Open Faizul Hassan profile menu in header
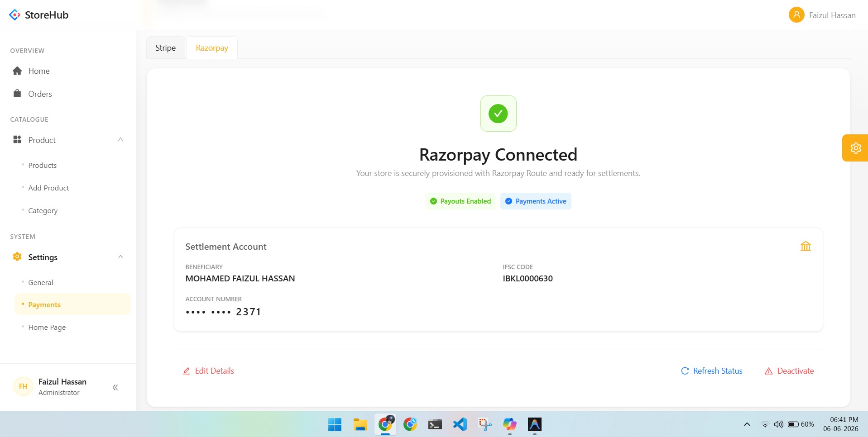868x437 pixels. pyautogui.click(x=822, y=15)
